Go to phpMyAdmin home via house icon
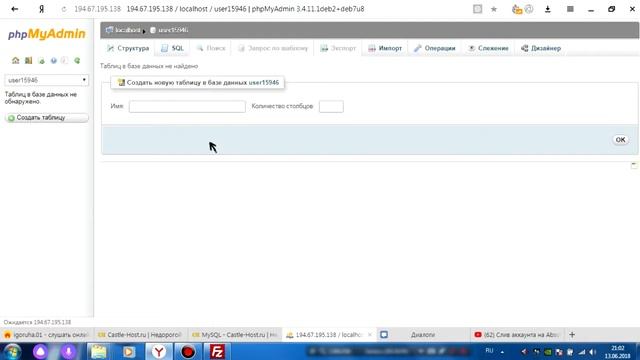Screen dimensions: 640x360 coord(16,60)
